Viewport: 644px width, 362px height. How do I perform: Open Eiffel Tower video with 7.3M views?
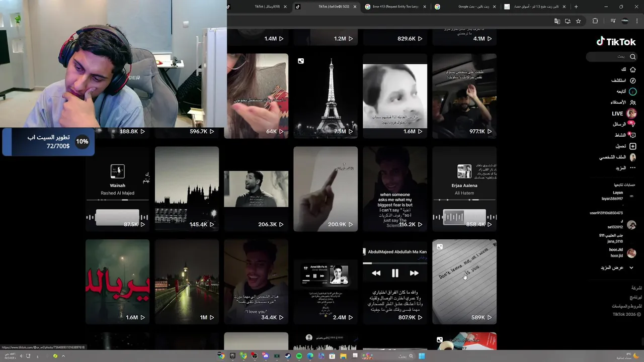[x=326, y=96]
